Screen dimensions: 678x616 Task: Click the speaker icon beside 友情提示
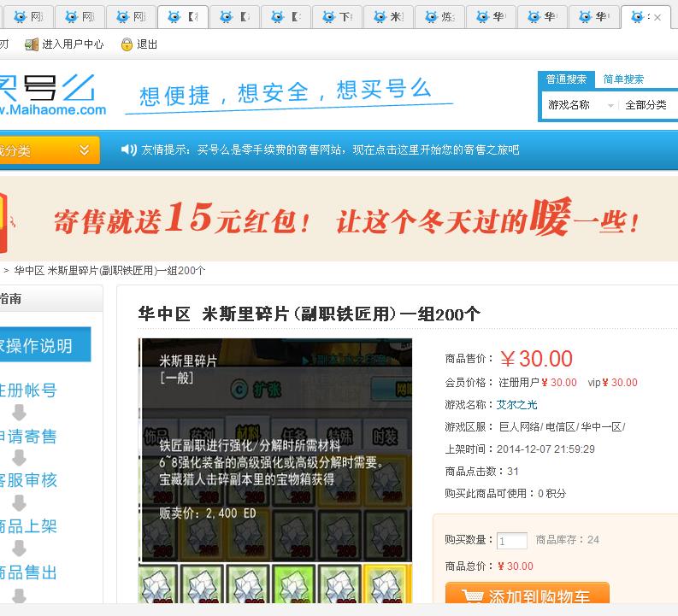tap(128, 150)
